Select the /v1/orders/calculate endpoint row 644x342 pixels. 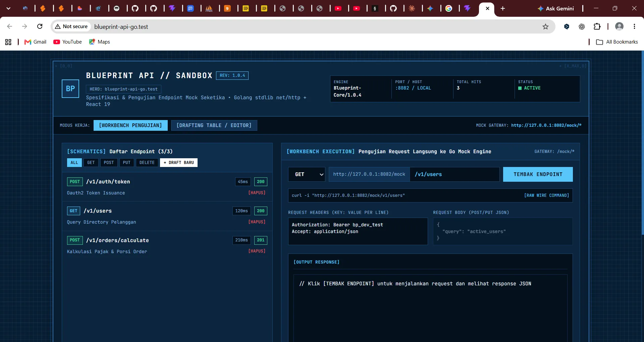(x=167, y=245)
